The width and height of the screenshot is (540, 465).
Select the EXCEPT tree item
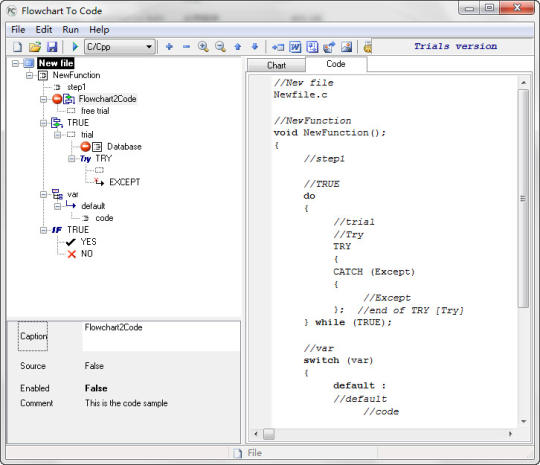pos(125,182)
